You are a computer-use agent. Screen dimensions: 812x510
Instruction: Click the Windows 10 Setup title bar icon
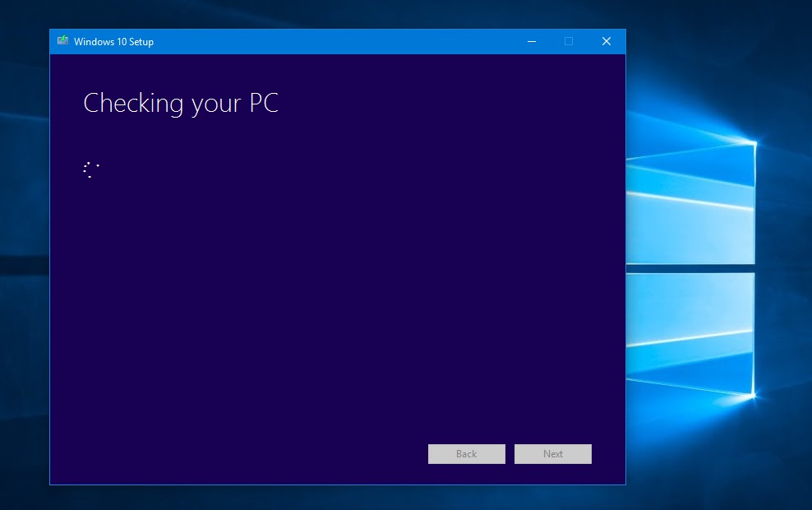62,41
